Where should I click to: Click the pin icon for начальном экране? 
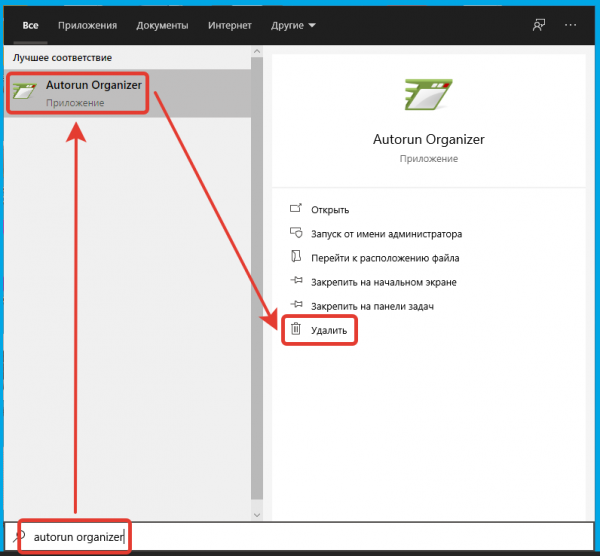click(296, 280)
